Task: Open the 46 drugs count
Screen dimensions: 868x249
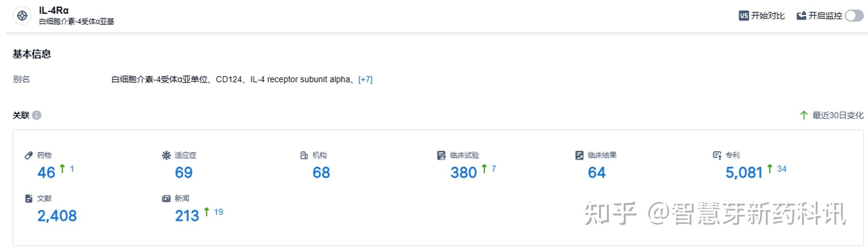Action: pos(46,172)
